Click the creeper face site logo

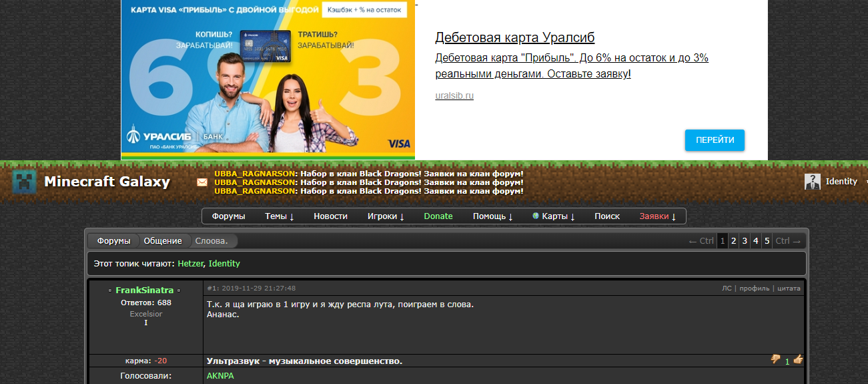(25, 182)
